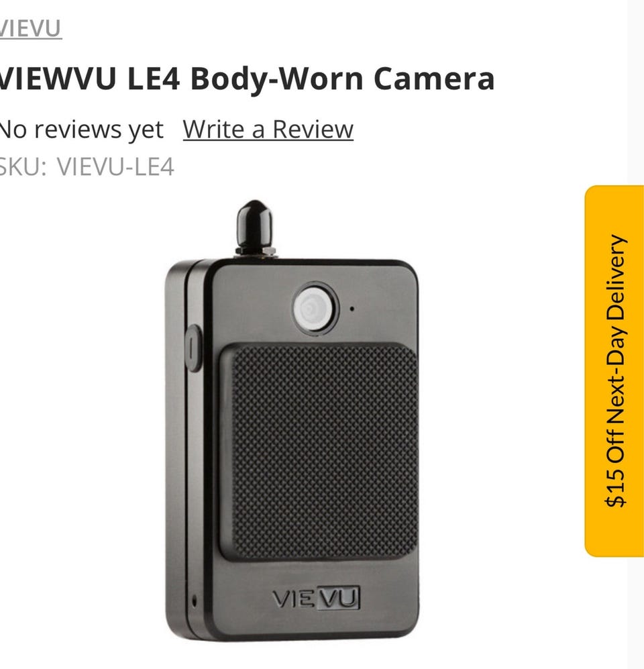Screen dimensions: 644x669
Task: Open the VIEVU brand link at top
Action: click(30, 29)
